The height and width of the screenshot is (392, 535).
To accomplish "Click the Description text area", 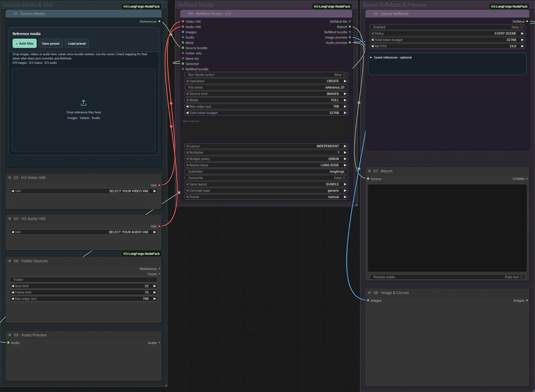I will coord(266,131).
